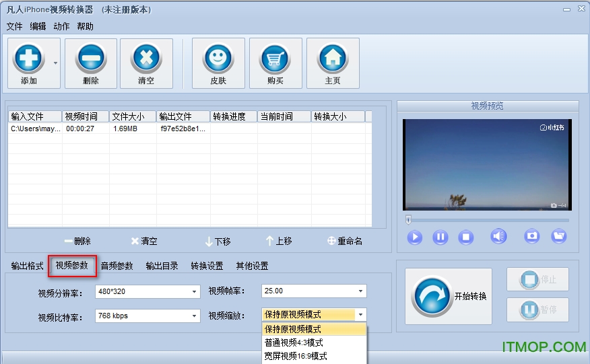Choose 保持原视频模式 in the dropdown list

(314, 330)
